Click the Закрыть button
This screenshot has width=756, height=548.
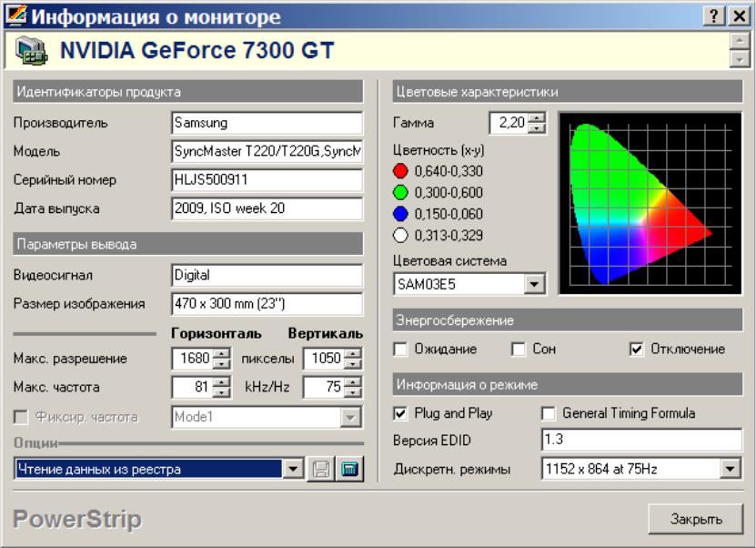(696, 519)
